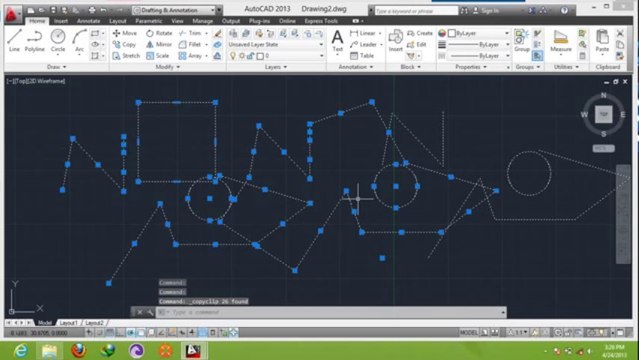Click the Cut icon in Clipboard panel
This screenshot has width=639, height=360.
pos(620,33)
